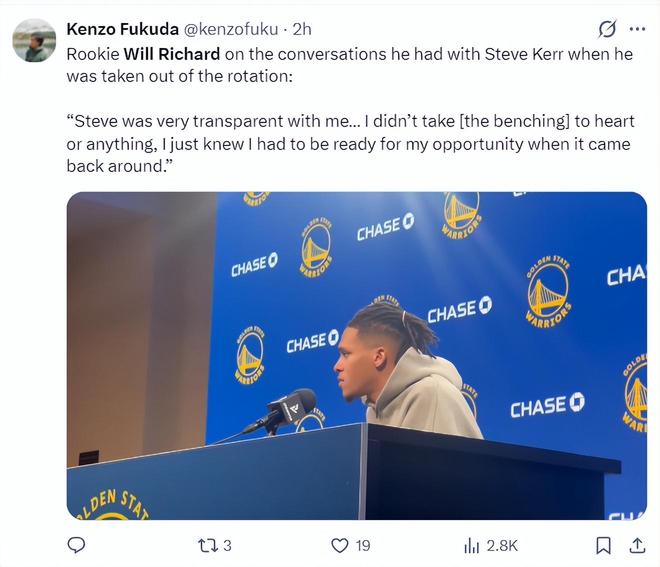
Task: Bookmark this post
Action: pos(603,545)
